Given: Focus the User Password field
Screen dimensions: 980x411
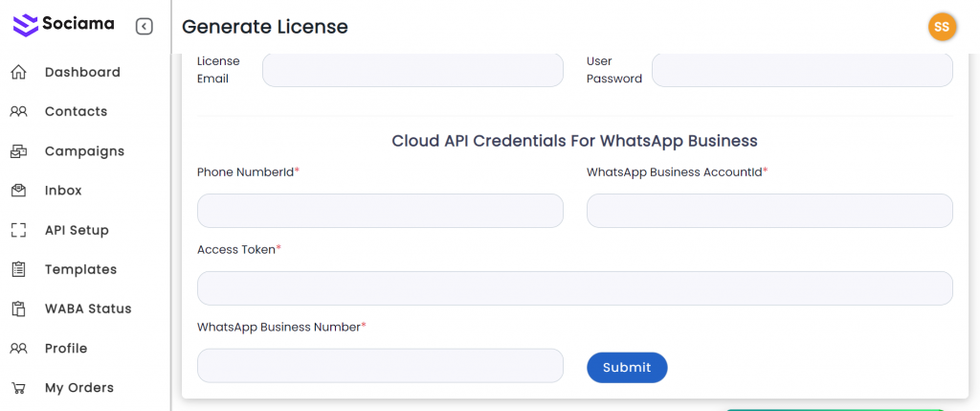Looking at the screenshot, I should pyautogui.click(x=802, y=70).
